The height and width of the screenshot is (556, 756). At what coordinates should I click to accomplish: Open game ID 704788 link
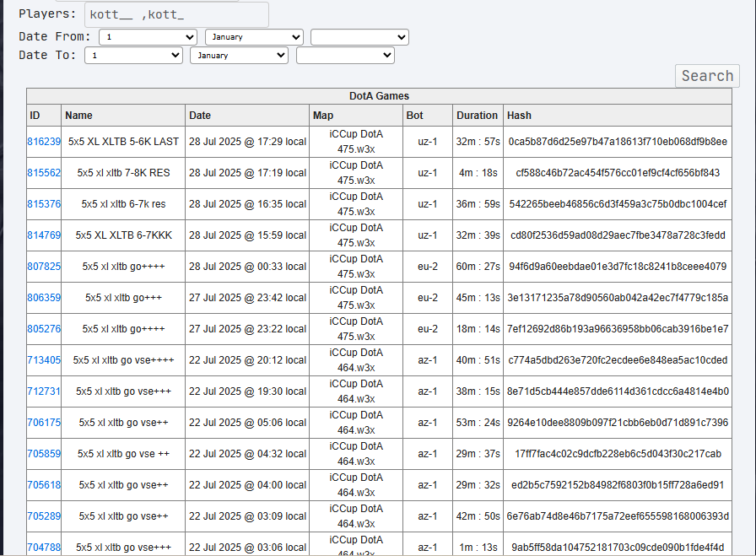pos(44,548)
